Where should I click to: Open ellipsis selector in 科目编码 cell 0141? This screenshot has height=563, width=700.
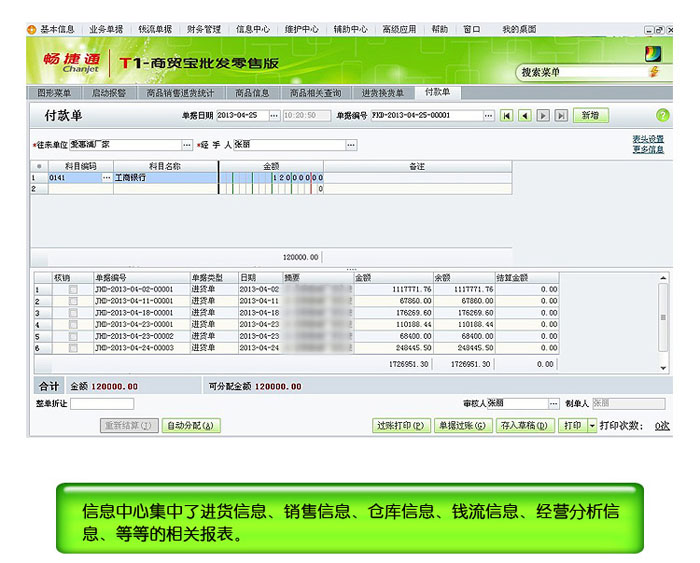(106, 177)
